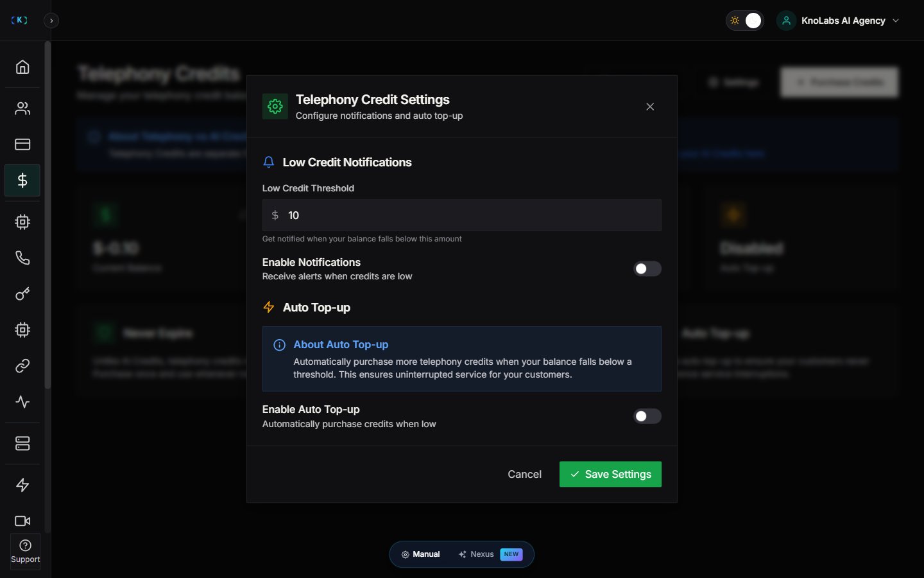Click the user avatar icon near KnoLabs AI Agency
Screen dimensions: 924x578
(x=786, y=21)
